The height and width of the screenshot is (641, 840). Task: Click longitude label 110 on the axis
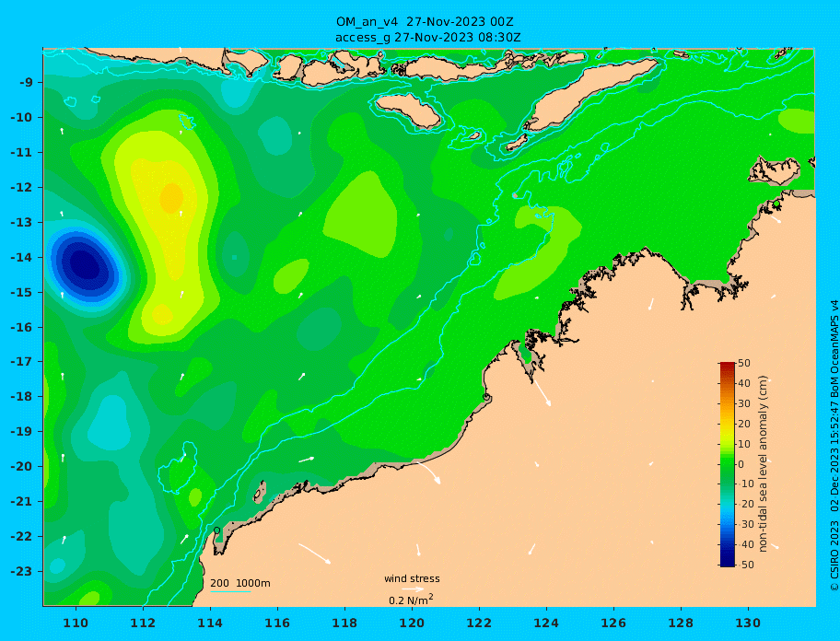[x=76, y=623]
